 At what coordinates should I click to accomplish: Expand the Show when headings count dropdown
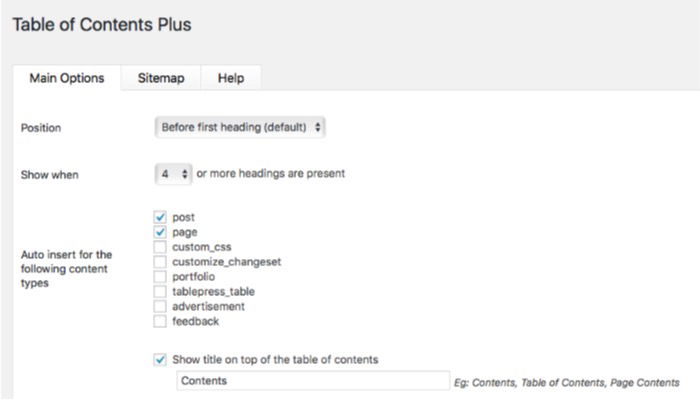point(174,173)
